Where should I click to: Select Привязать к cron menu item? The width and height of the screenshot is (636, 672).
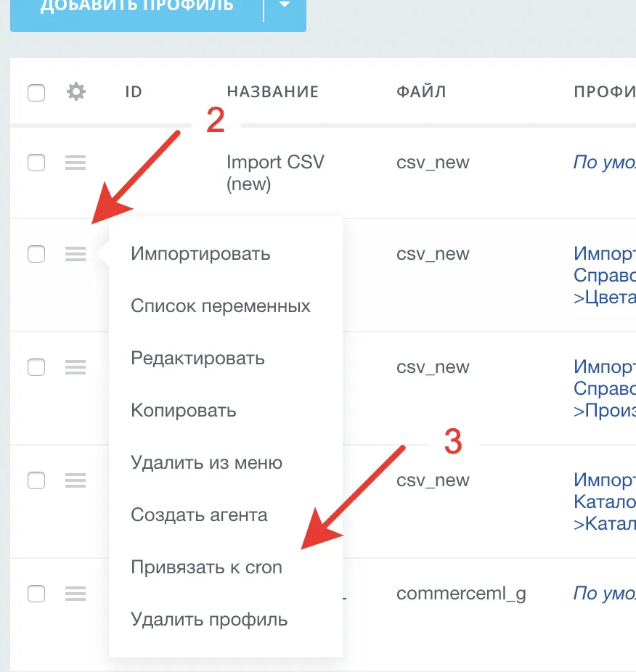tap(207, 567)
